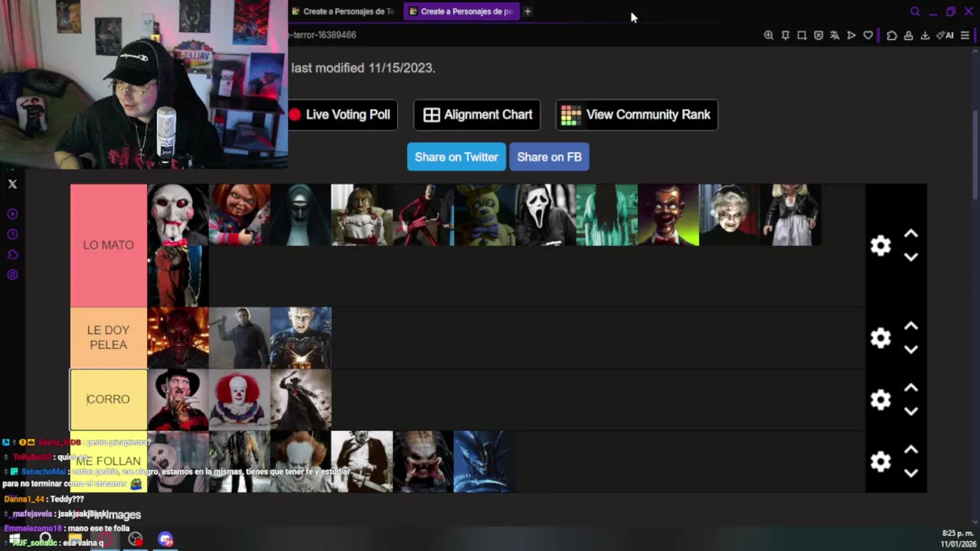
Task: Select the Springtrap yellow rabbit thumbnail
Action: coord(484,215)
